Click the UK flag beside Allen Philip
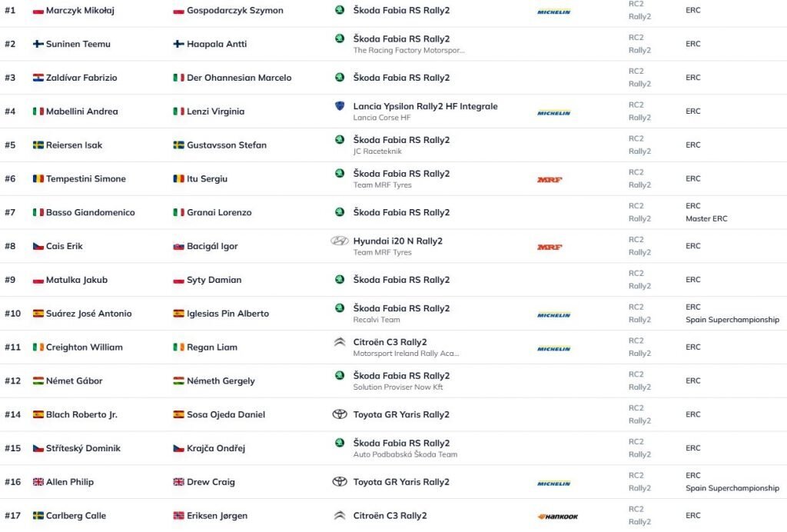Viewport: 787px width, 532px height. [38, 482]
